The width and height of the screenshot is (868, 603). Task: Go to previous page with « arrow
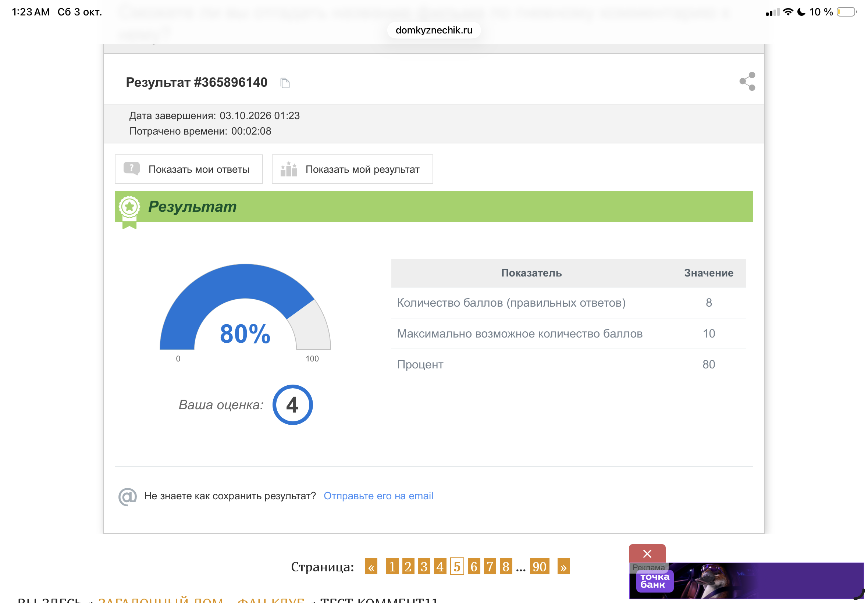coord(371,566)
